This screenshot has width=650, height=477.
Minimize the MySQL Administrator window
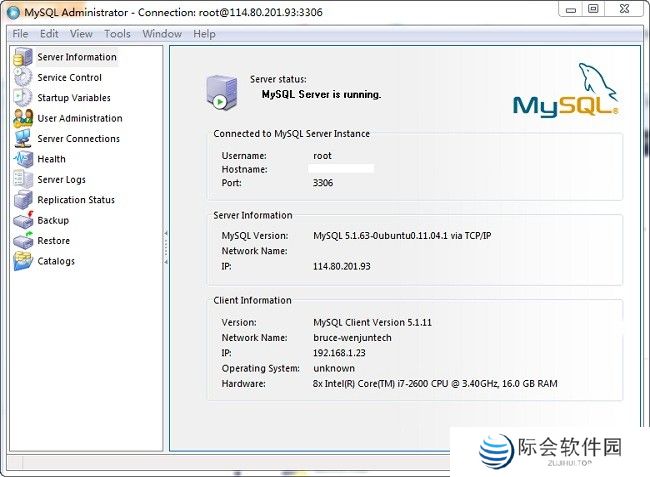pyautogui.click(x=571, y=9)
